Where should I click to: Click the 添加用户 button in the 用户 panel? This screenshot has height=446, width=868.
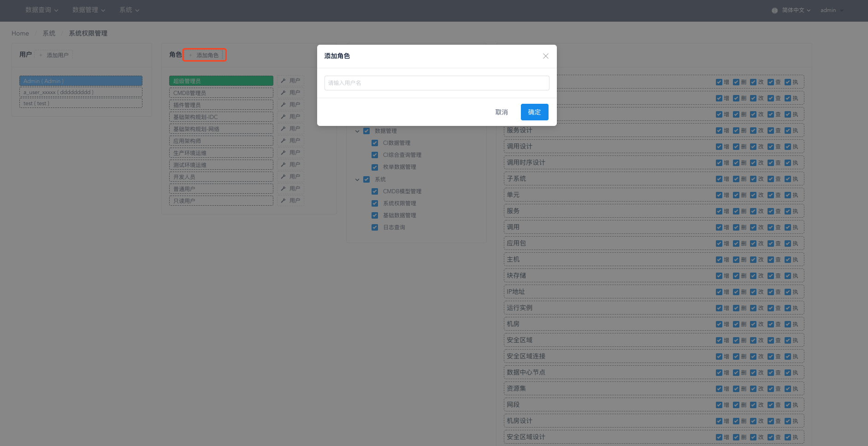pos(53,55)
